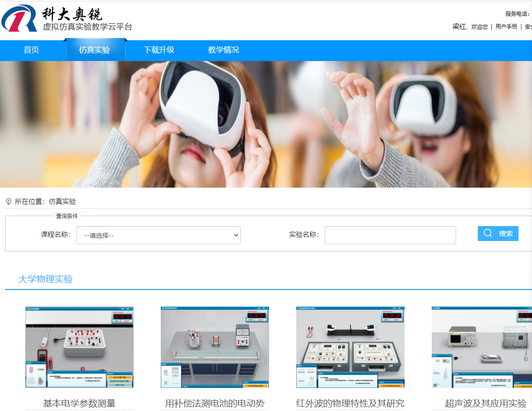The image size is (532, 411).
Task: Click the 红外波的物理特性及其研究 thumbnail image
Action: tap(350, 347)
